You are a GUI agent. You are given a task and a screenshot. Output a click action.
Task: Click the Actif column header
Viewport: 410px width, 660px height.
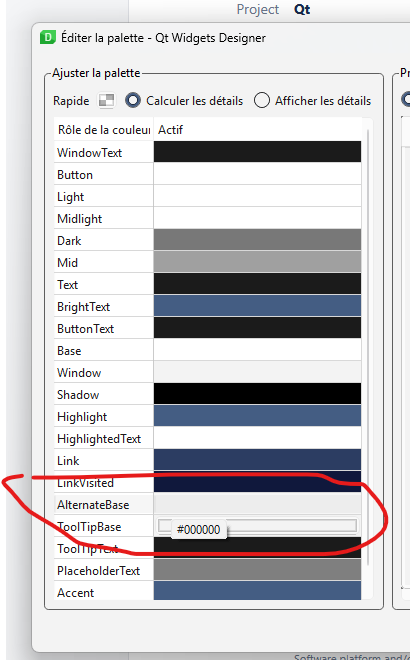click(x=257, y=130)
